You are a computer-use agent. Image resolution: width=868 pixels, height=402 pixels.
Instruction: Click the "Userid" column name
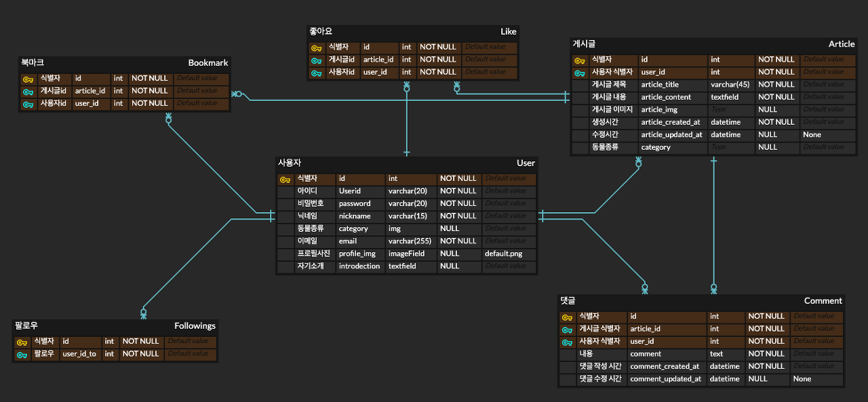tap(350, 191)
